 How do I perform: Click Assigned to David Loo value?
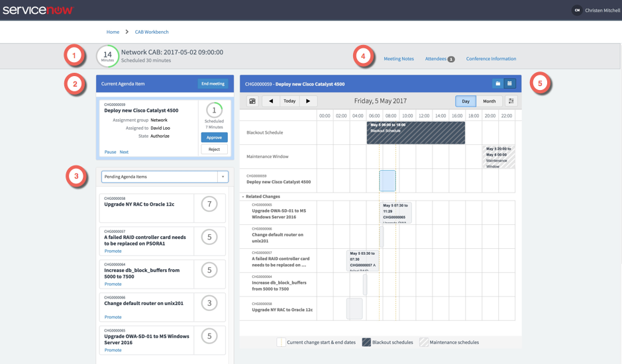pyautogui.click(x=160, y=128)
